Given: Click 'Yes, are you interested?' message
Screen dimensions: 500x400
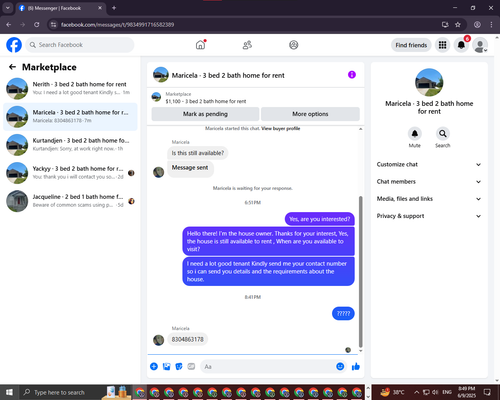Looking at the screenshot, I should pos(320,219).
